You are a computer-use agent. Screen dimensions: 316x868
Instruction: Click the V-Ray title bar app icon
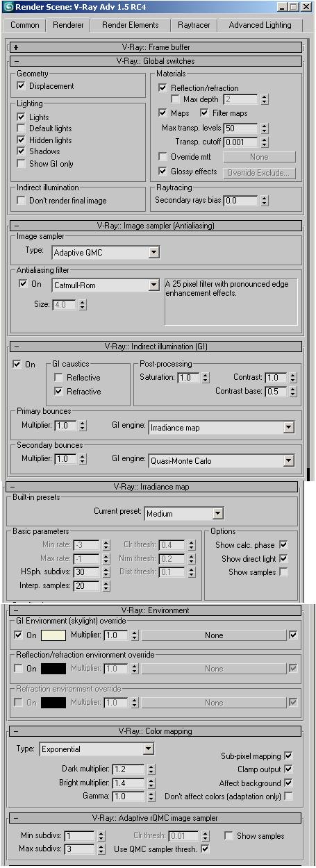click(x=8, y=6)
